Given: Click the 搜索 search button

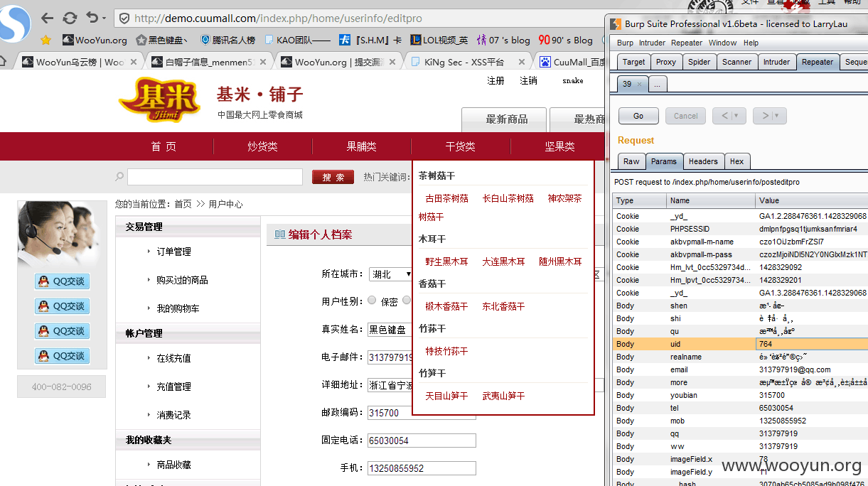Looking at the screenshot, I should pos(333,177).
